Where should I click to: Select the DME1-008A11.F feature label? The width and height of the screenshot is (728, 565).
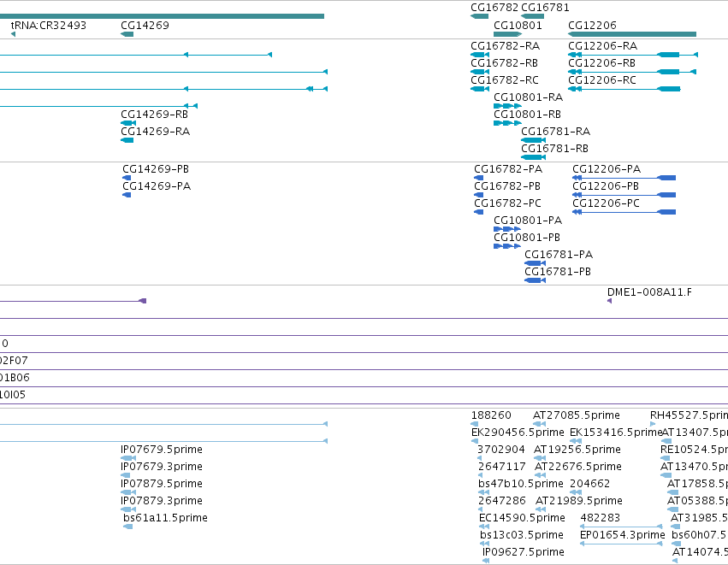point(649,292)
